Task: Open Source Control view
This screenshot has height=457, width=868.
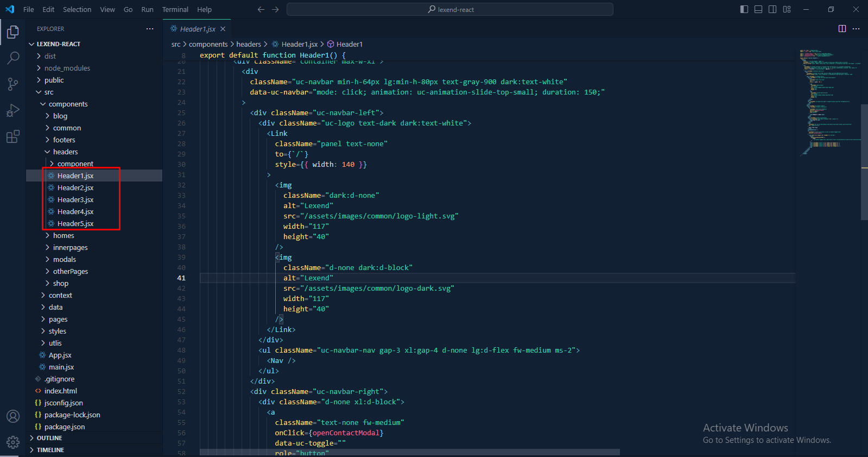Action: click(x=13, y=84)
